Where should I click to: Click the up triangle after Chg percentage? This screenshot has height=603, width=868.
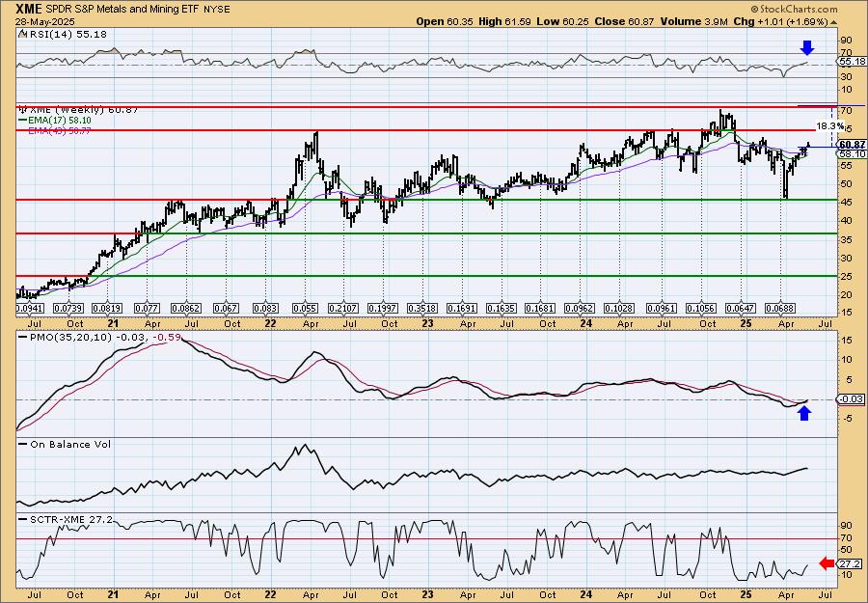click(x=833, y=22)
